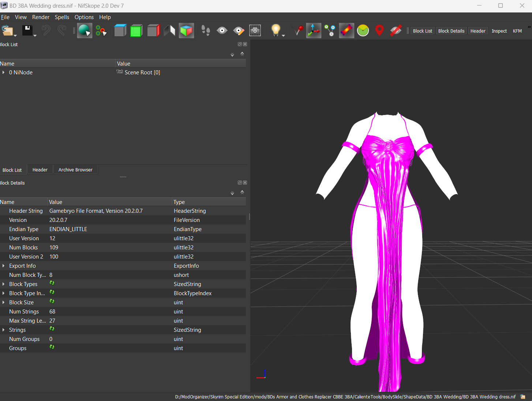Select the Top view blue cube
Screen dimensions: 532x401
pos(120,31)
